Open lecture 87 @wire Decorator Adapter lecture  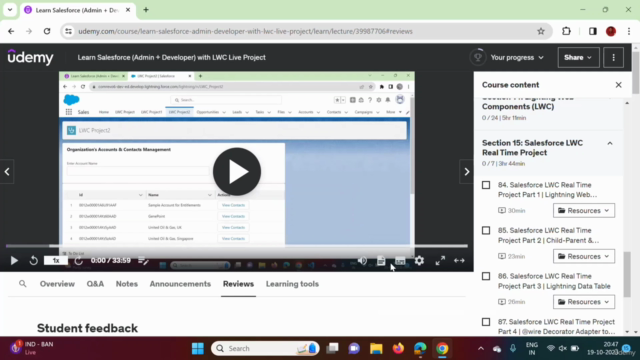tap(556, 327)
